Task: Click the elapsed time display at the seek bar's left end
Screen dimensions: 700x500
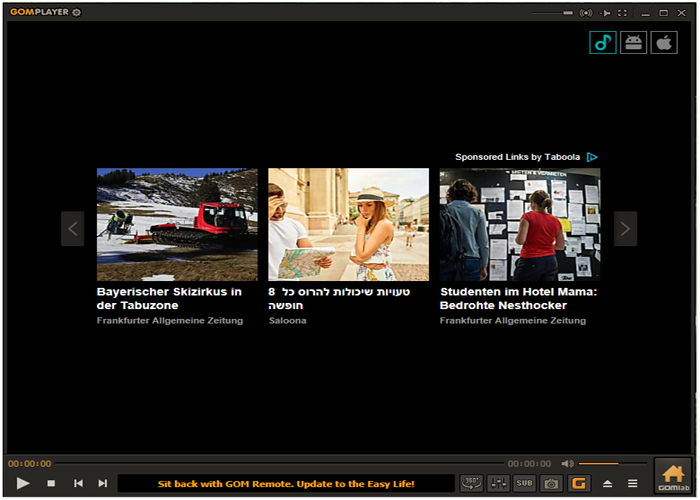Action: 29,464
